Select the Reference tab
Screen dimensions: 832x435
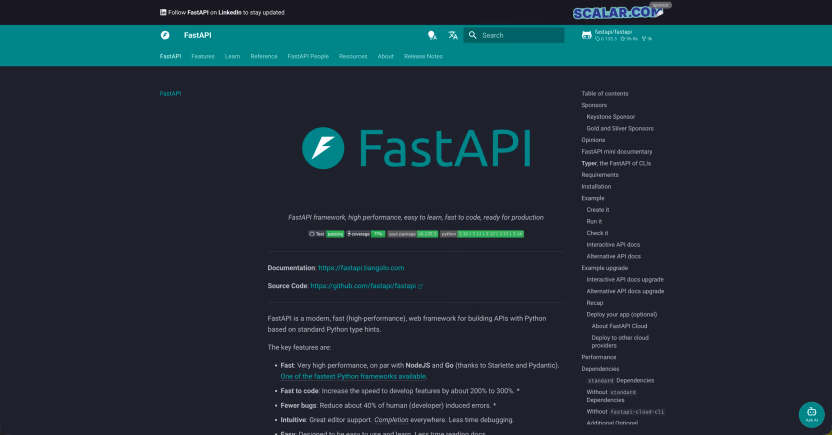pyautogui.click(x=264, y=56)
